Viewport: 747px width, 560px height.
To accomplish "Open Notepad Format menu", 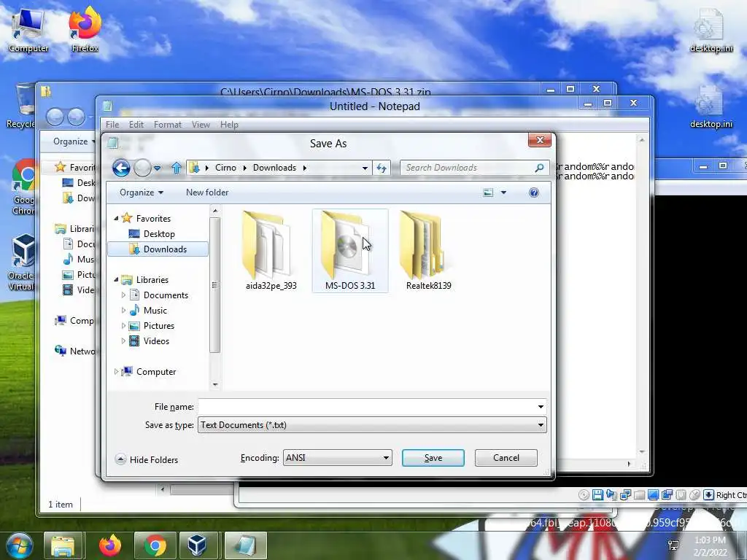I will click(x=167, y=125).
